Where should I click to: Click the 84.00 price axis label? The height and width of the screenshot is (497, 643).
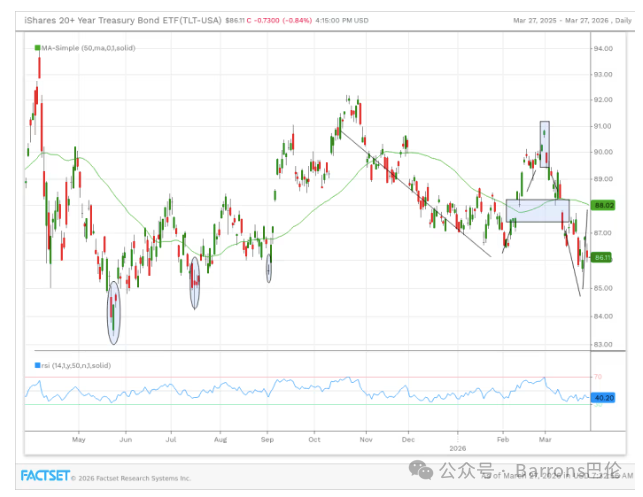(603, 316)
